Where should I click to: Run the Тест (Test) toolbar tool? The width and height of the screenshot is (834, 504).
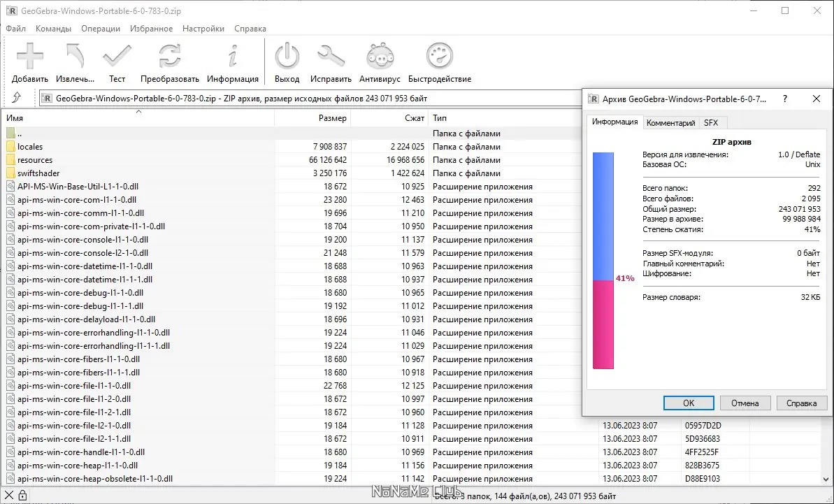pyautogui.click(x=117, y=56)
